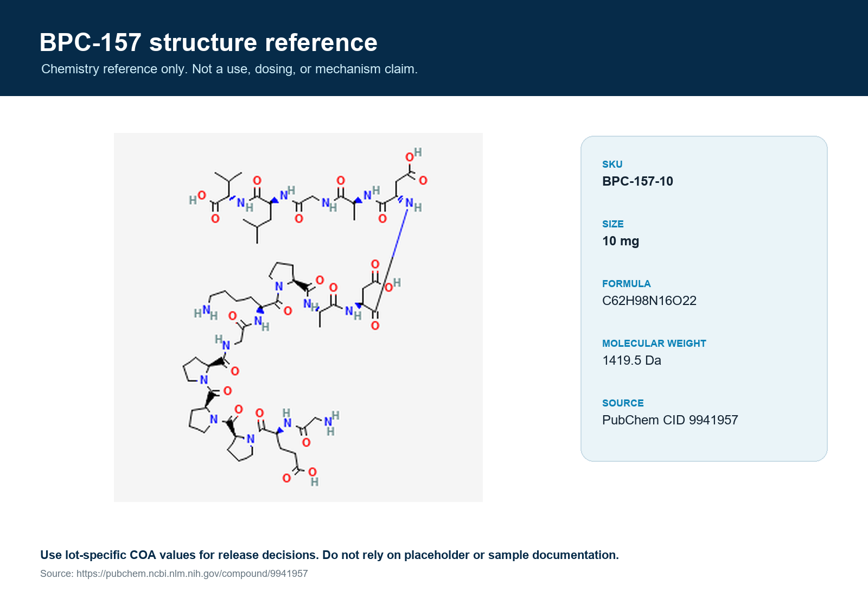This screenshot has height=597, width=868.
Task: Click the 'Chemistry reference only' disclaimer subtitle
Action: coord(229,69)
